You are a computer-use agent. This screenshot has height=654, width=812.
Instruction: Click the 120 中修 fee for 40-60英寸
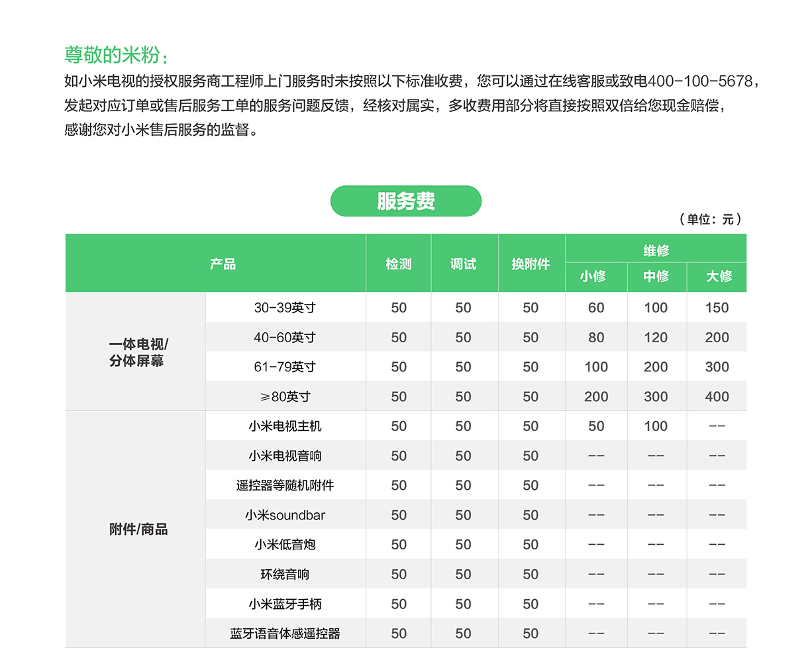point(656,338)
